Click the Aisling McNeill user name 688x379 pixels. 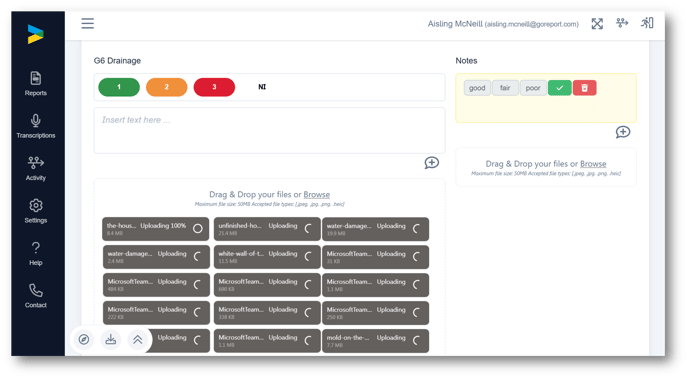455,24
